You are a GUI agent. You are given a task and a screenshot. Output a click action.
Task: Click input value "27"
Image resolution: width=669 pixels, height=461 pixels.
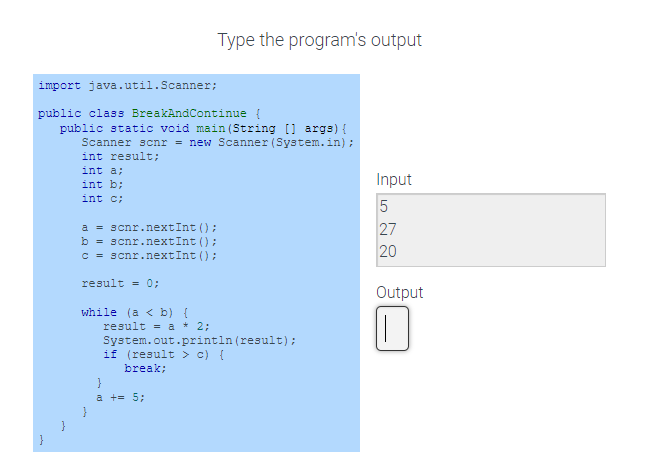tap(388, 229)
